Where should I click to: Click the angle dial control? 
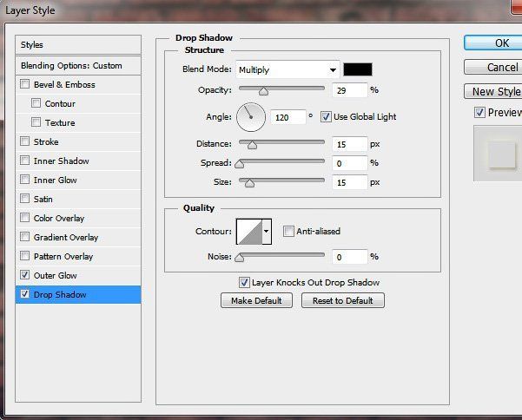point(250,116)
